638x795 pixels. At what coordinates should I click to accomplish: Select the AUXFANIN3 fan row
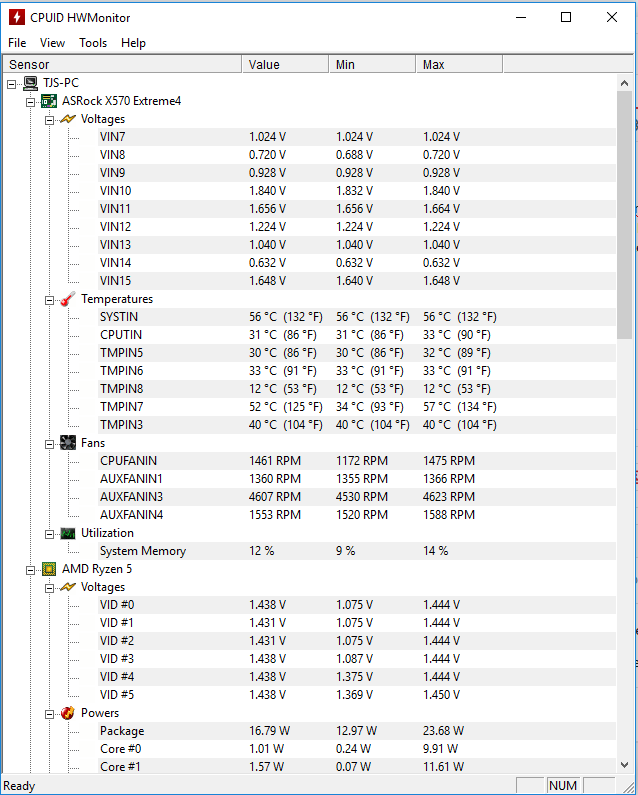click(357, 497)
